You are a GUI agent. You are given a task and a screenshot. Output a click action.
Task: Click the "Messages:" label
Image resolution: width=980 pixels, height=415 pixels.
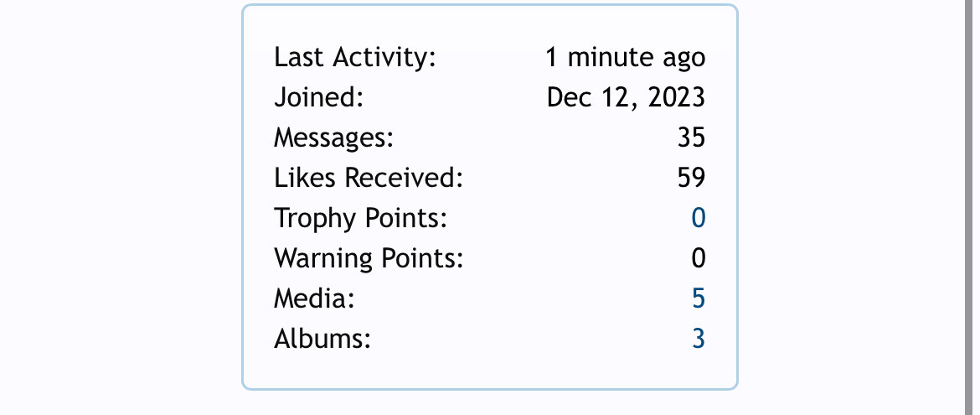coord(333,138)
